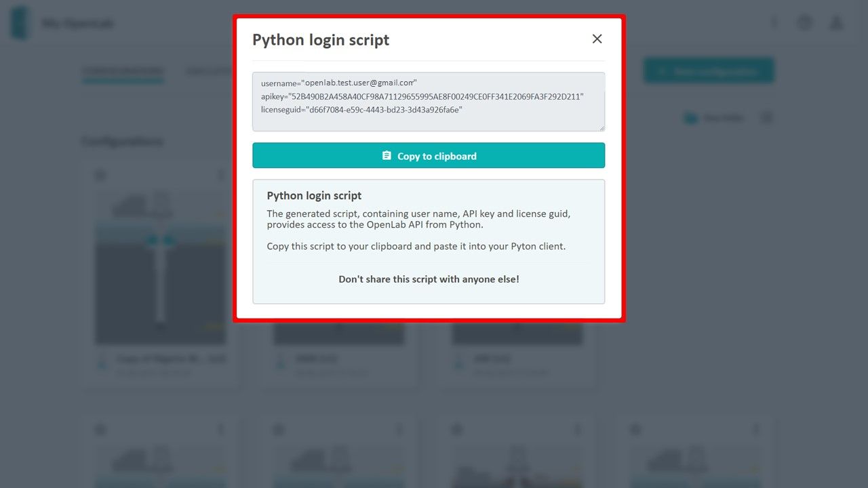Click the My OpenLab logo in the header

click(x=20, y=23)
